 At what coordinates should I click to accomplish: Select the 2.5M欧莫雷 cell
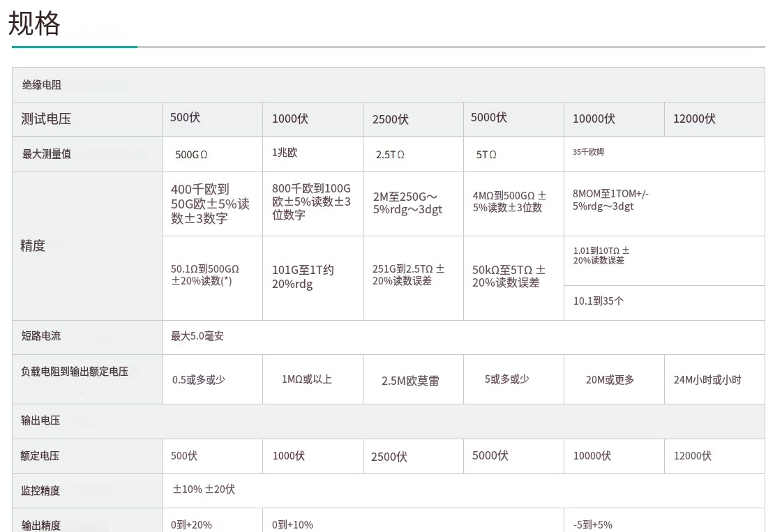[410, 381]
